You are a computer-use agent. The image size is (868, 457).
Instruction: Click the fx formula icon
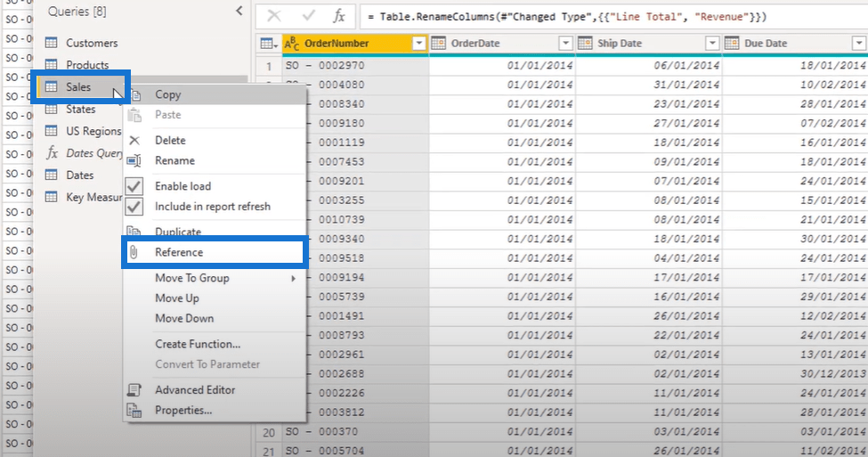tap(339, 16)
